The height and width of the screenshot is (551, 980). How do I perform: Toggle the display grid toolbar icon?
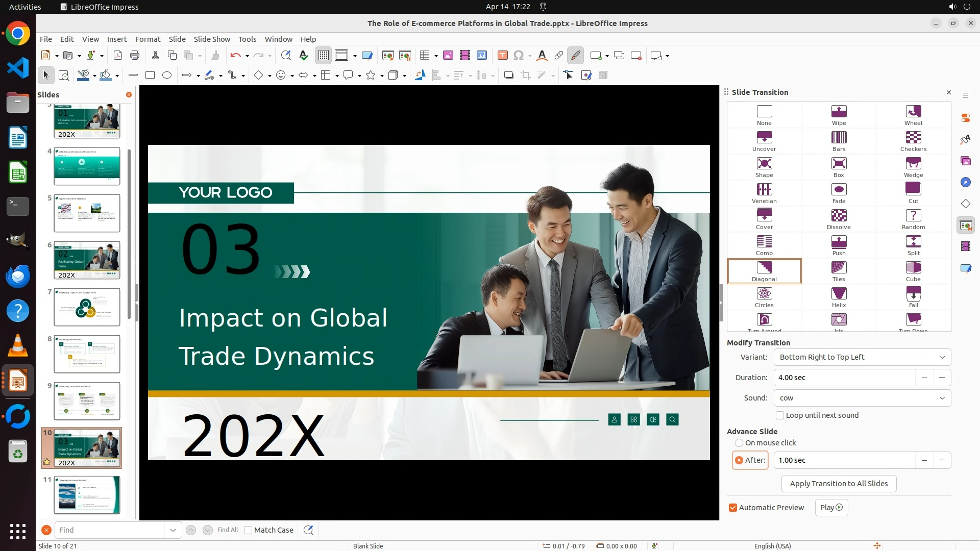point(324,56)
